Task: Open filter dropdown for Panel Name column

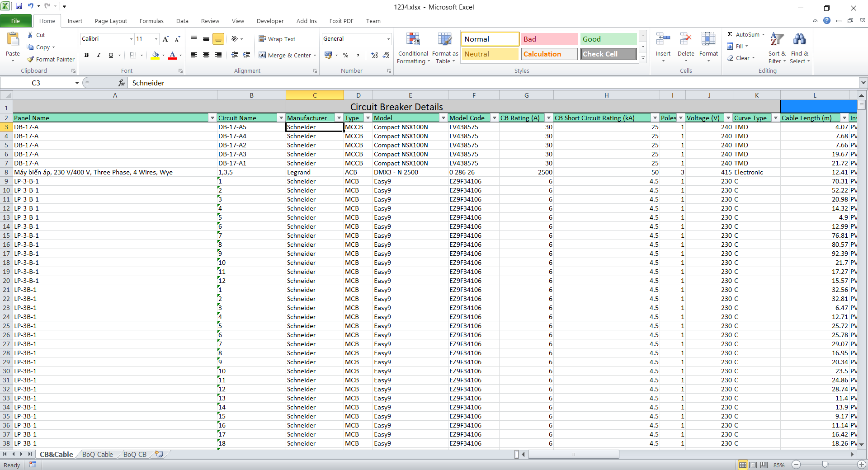Action: (x=212, y=118)
